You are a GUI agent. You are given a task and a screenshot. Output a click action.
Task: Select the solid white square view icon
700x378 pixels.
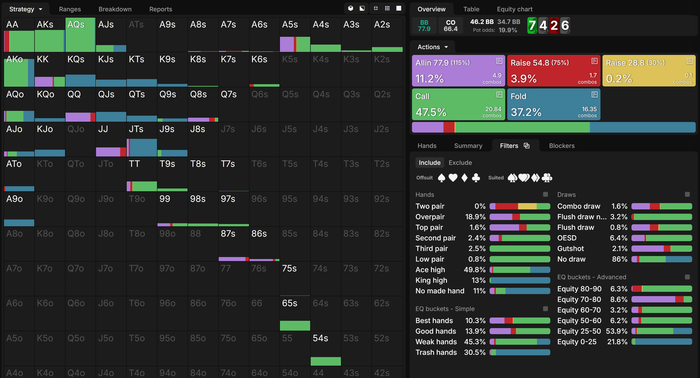(x=399, y=8)
